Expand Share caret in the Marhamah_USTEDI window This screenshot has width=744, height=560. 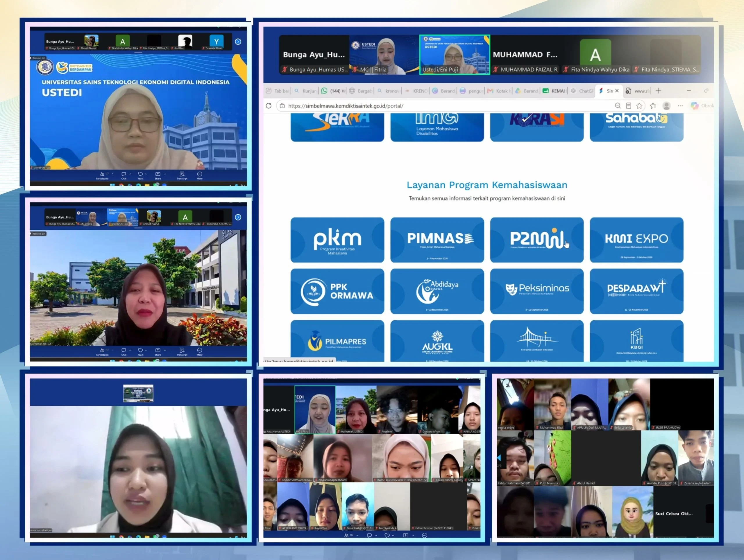(165, 350)
